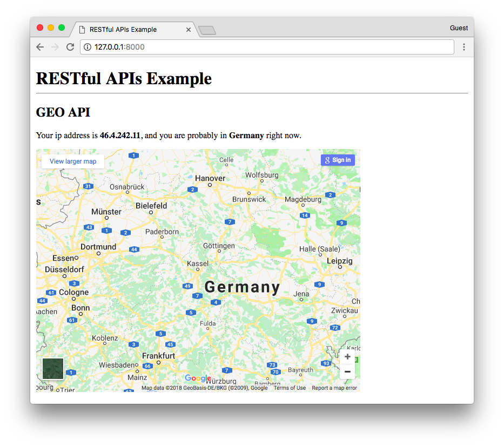Click highway 73 shield near Bayreuth
The width and height of the screenshot is (504, 447).
(x=272, y=365)
